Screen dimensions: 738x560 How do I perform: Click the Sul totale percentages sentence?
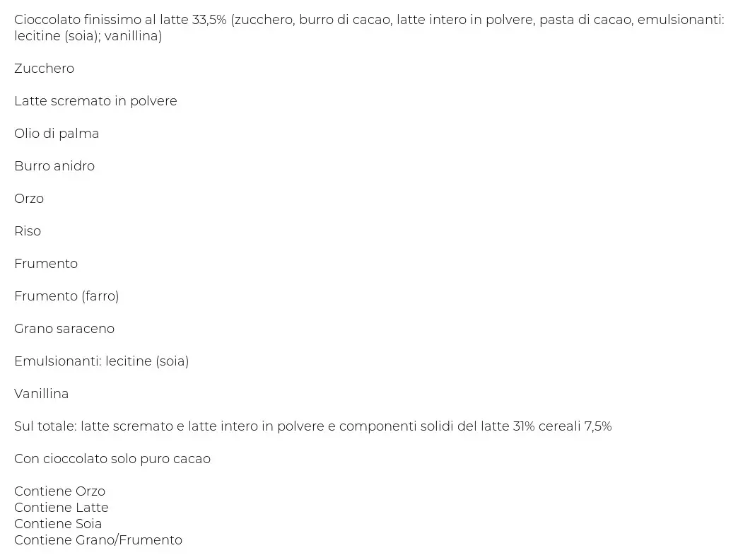click(313, 426)
